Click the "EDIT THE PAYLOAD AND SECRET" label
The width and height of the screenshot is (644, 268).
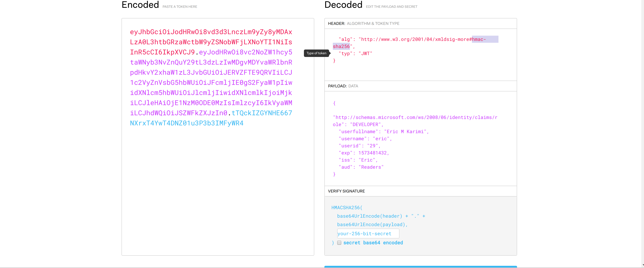pos(391,7)
